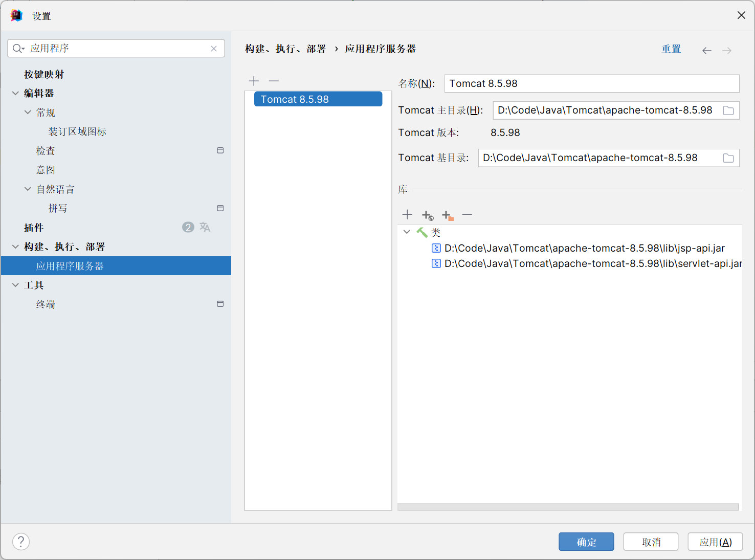The width and height of the screenshot is (755, 560).
Task: Click the 名称 input field
Action: coord(592,83)
